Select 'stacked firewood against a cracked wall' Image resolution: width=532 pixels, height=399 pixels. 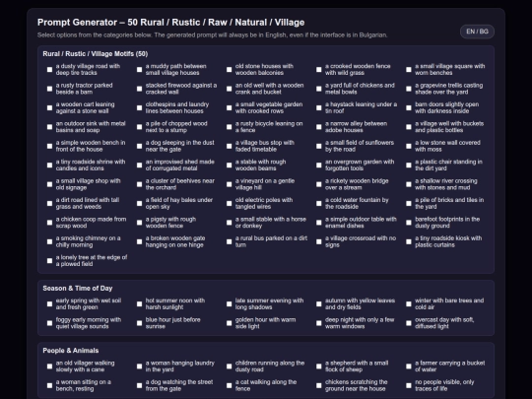point(140,89)
